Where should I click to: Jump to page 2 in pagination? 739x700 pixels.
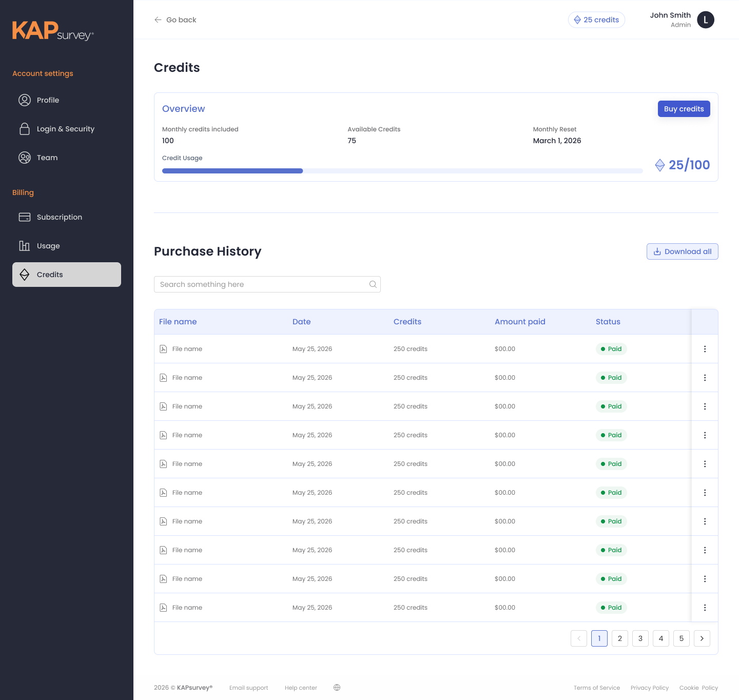620,638
